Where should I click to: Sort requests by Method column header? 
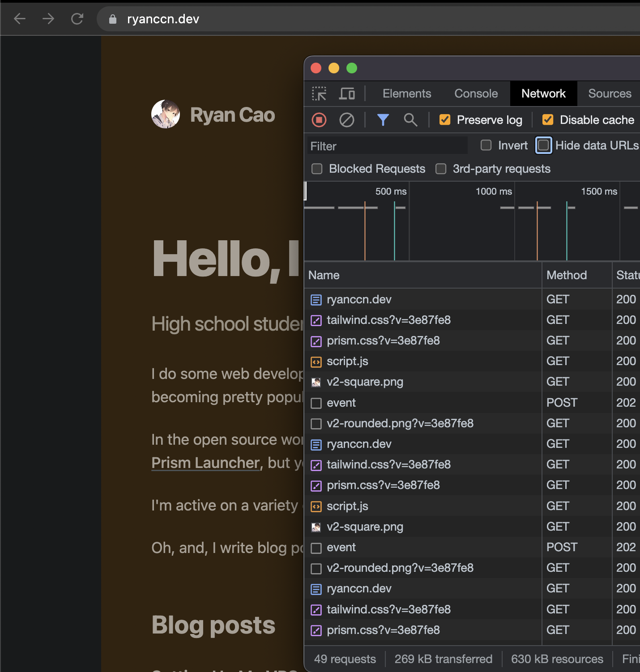[567, 275]
